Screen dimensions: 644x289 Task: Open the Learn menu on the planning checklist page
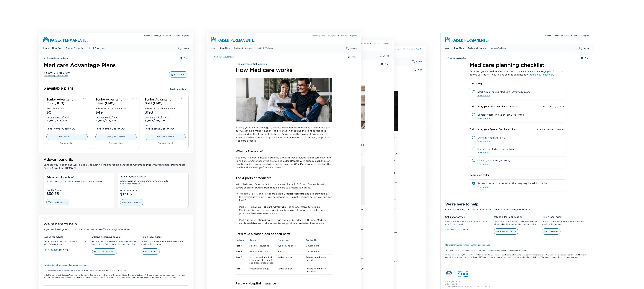447,48
